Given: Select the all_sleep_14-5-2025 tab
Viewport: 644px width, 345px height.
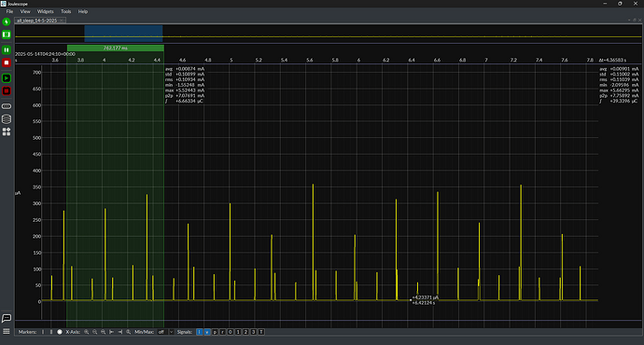Looking at the screenshot, I should [36, 21].
